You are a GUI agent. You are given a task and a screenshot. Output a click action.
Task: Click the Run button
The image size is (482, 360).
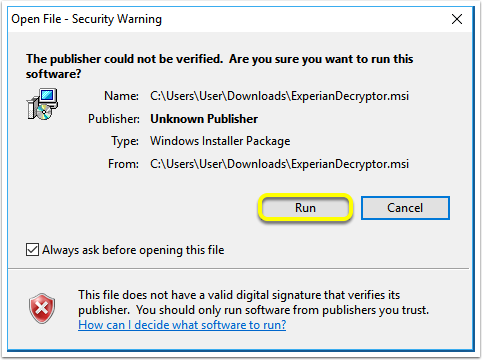(305, 208)
